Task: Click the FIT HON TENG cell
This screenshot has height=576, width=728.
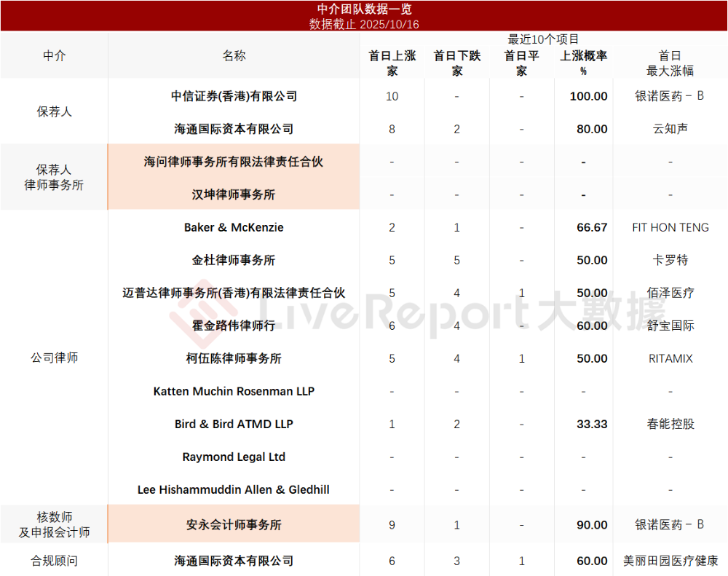Action: [x=670, y=227]
